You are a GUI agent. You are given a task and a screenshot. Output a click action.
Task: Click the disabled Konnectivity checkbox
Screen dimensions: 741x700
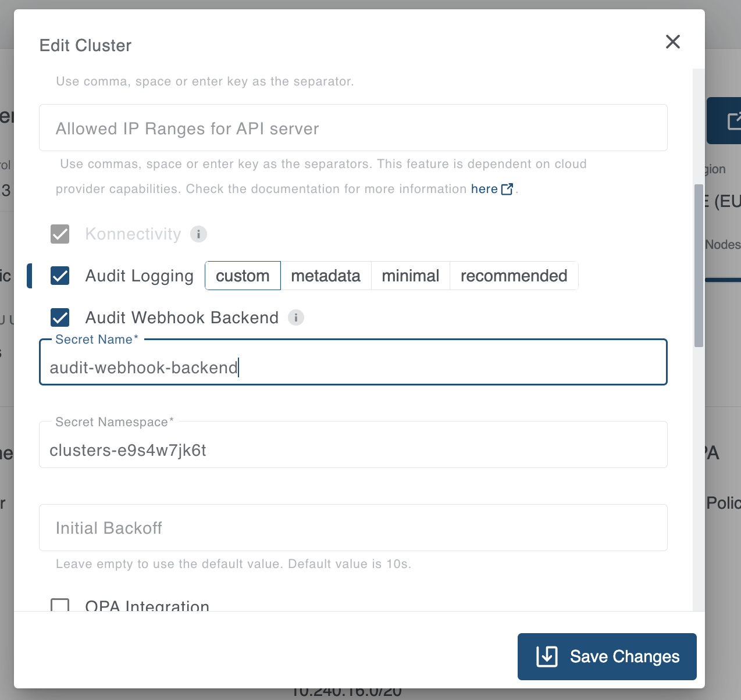tap(60, 234)
